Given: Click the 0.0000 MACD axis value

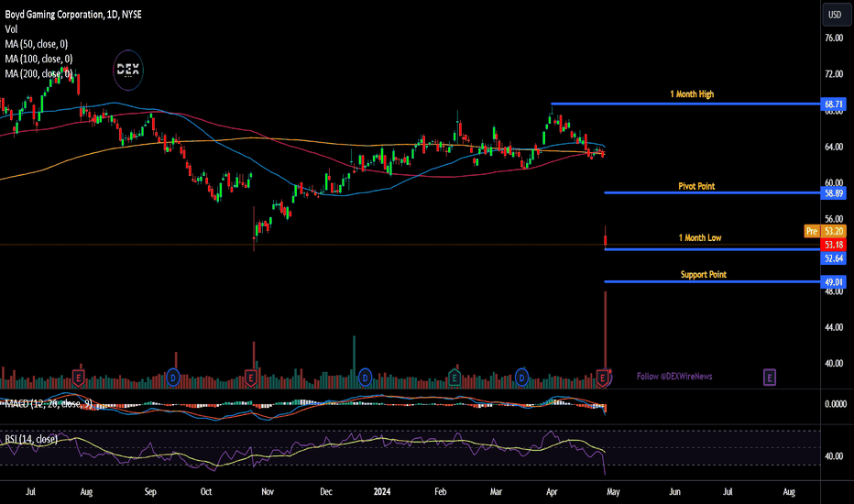Looking at the screenshot, I should click(x=836, y=404).
